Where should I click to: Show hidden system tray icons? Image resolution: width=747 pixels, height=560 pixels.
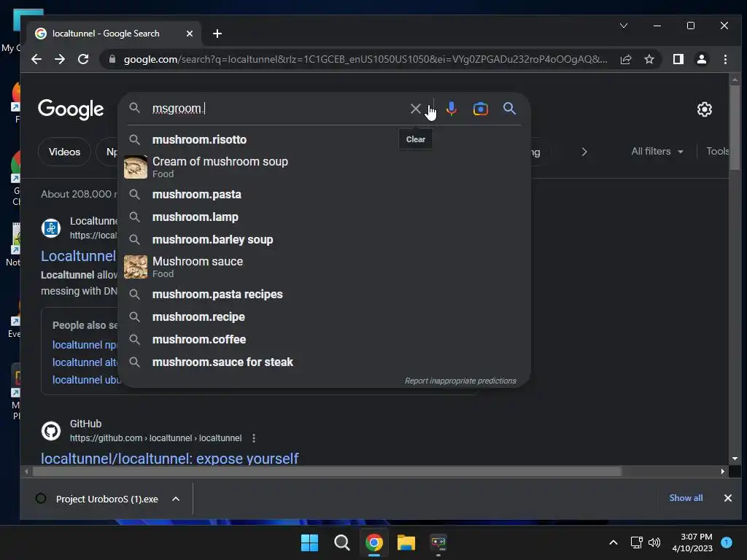[614, 542]
